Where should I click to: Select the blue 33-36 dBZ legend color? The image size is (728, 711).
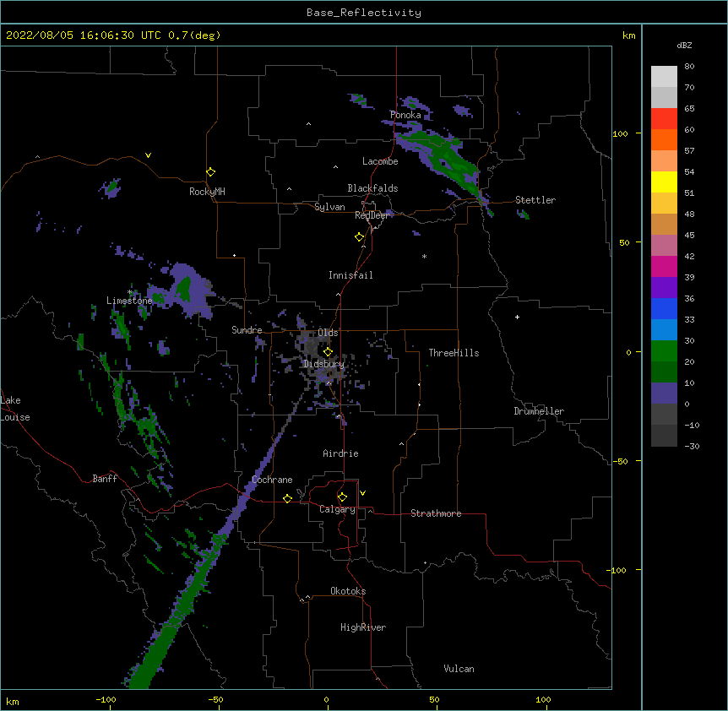pyautogui.click(x=664, y=308)
